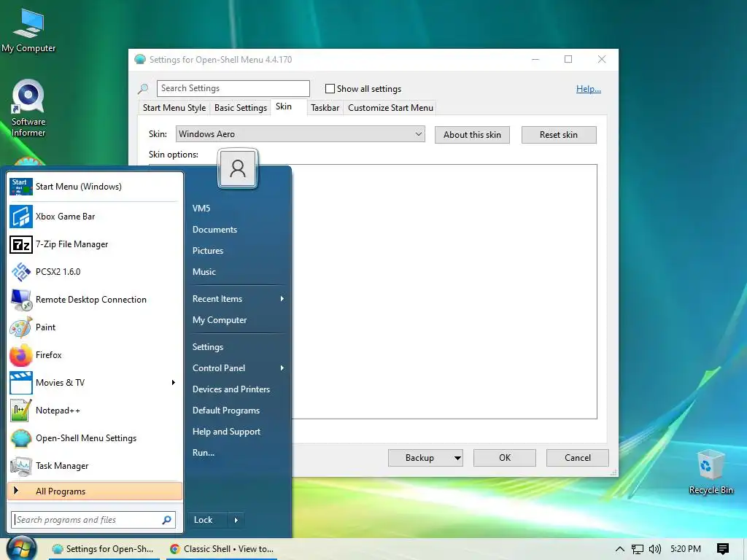Click the Chrome icon on the taskbar
This screenshot has width=747, height=560.
[x=175, y=549]
